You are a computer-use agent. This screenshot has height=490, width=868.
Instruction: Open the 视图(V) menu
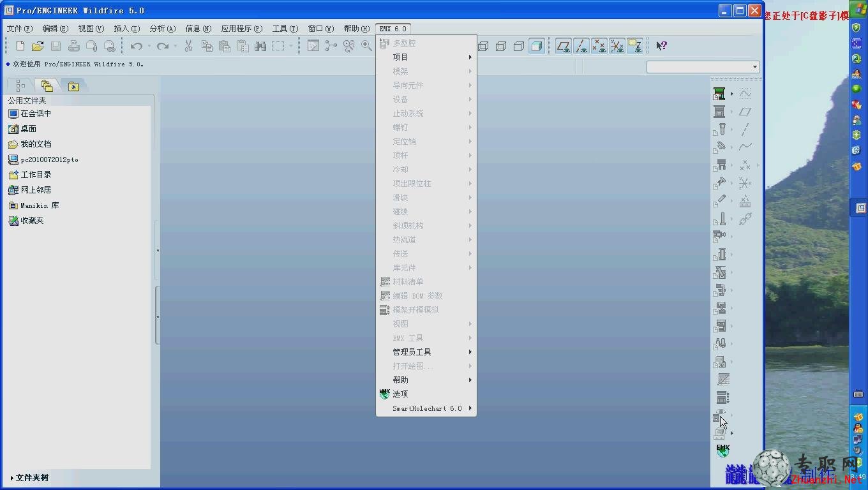click(91, 29)
